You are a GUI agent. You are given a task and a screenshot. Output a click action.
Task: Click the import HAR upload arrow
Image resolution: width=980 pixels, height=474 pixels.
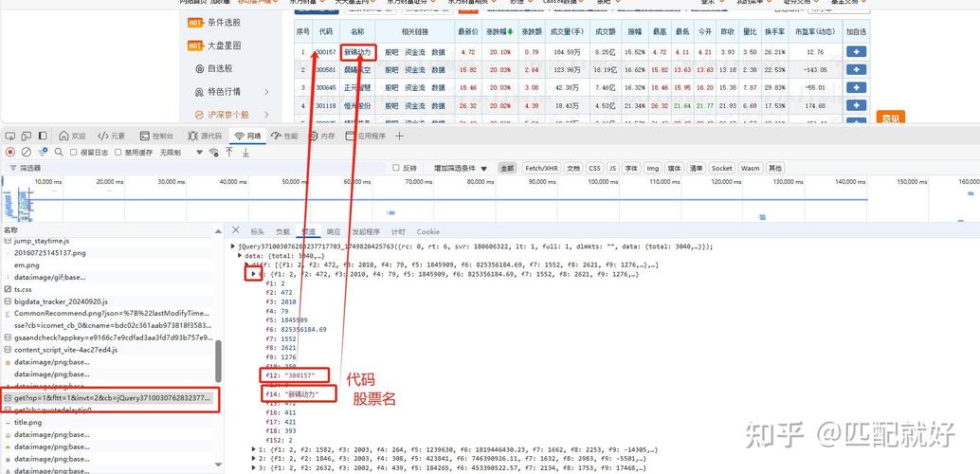[x=229, y=152]
